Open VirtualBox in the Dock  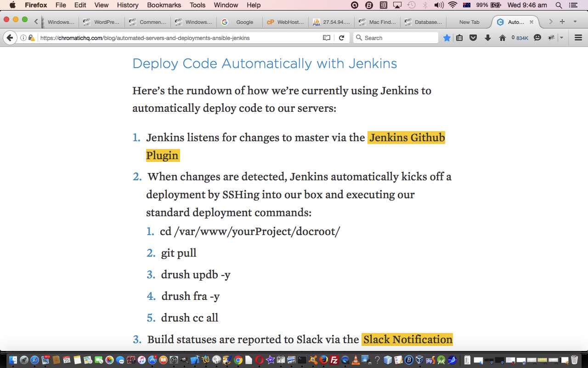419,360
